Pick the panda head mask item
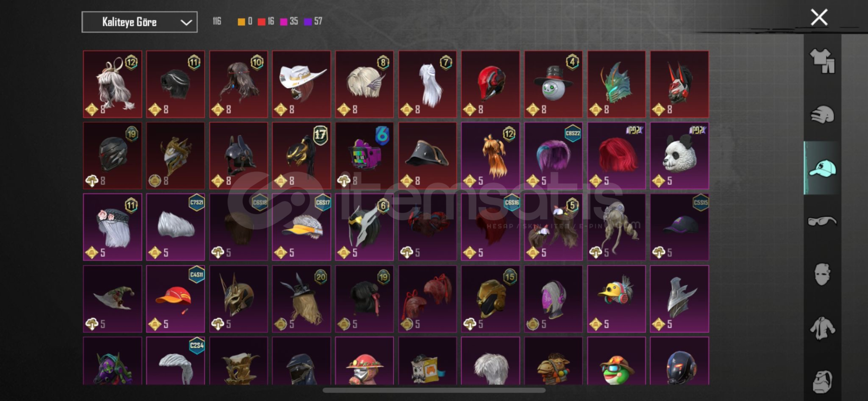This screenshot has width=868, height=401. tap(679, 156)
